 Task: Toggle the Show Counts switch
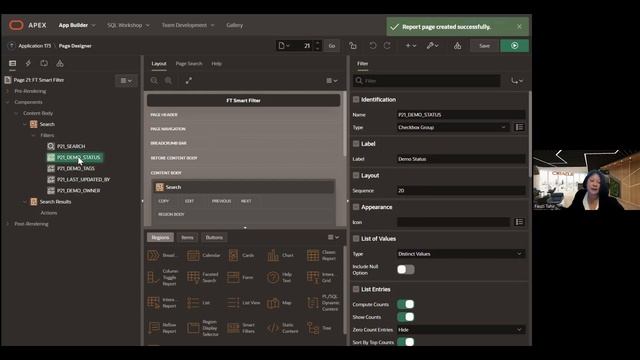click(406, 317)
